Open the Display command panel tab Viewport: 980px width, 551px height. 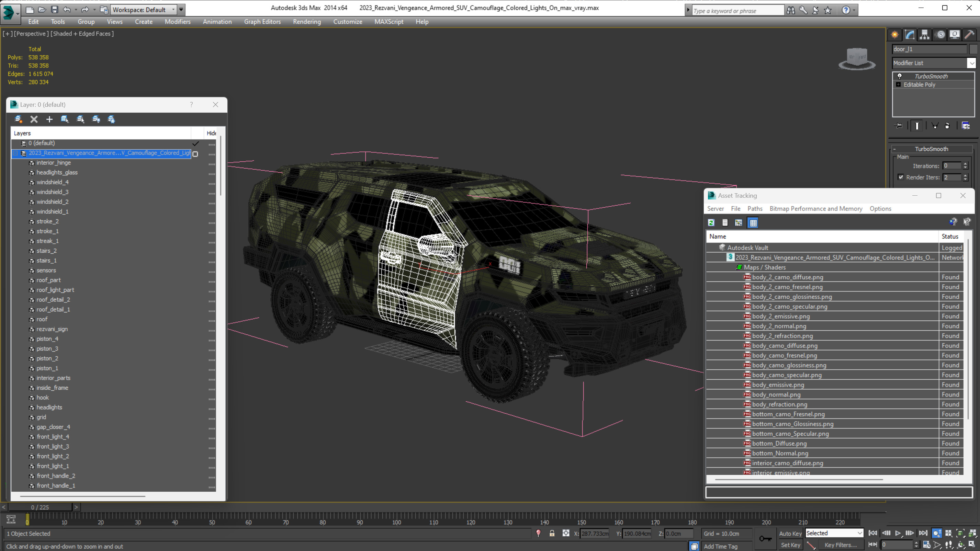tap(955, 35)
